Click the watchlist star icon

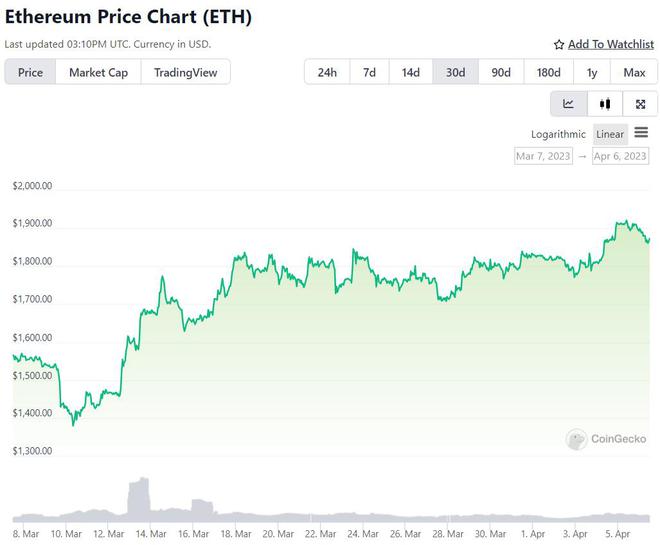559,45
